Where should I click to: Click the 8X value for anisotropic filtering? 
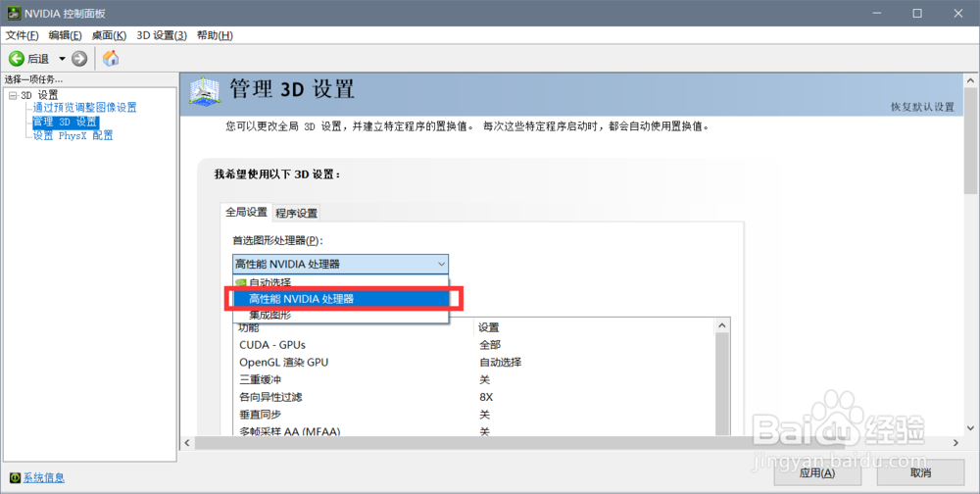click(486, 398)
